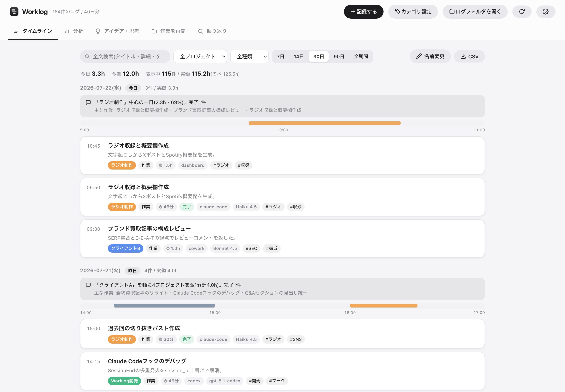Switch to the タイムライン tab
The width and height of the screenshot is (565, 392).
point(33,31)
